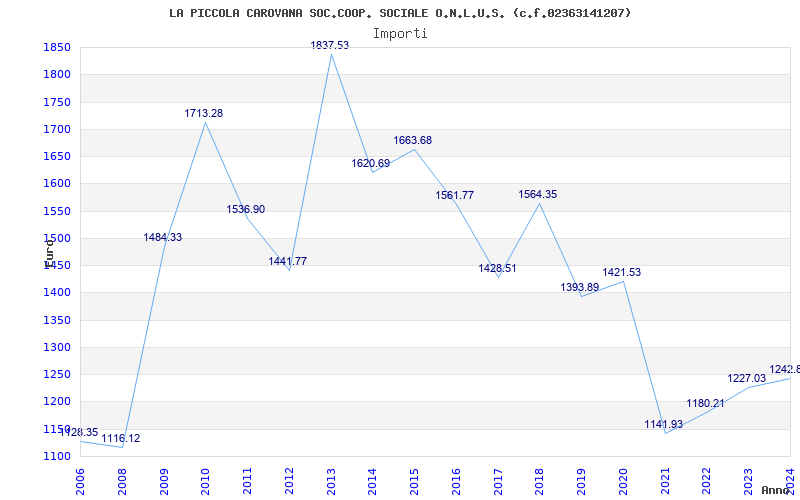Click the chart title LA PICCOLA CAROVANA
Viewport: 800px width, 500px height.
pyautogui.click(x=400, y=13)
